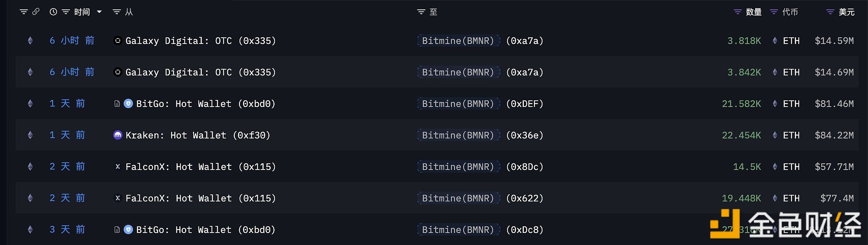
Task: Click the Galaxy Digital: OTC (0x335) address link
Action: (200, 40)
